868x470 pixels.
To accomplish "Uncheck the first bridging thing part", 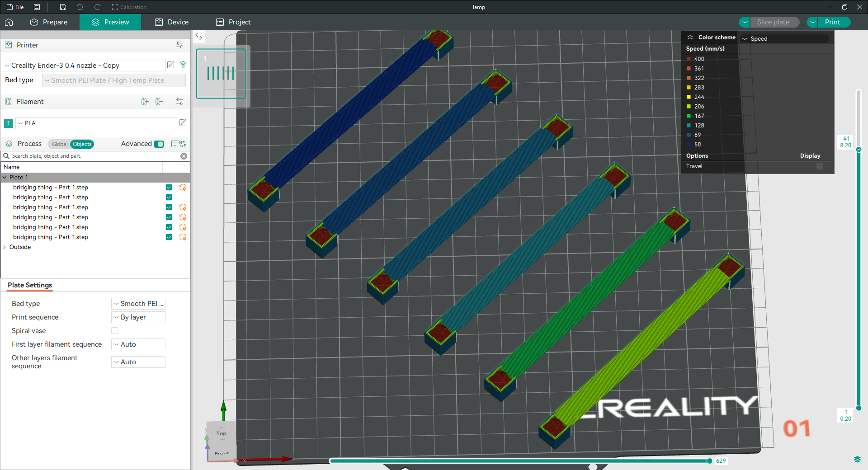I will click(169, 188).
